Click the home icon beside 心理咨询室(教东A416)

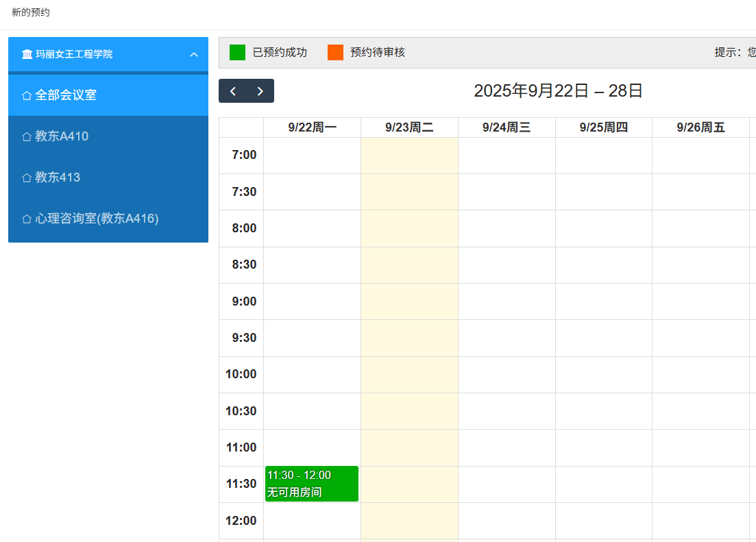[27, 219]
